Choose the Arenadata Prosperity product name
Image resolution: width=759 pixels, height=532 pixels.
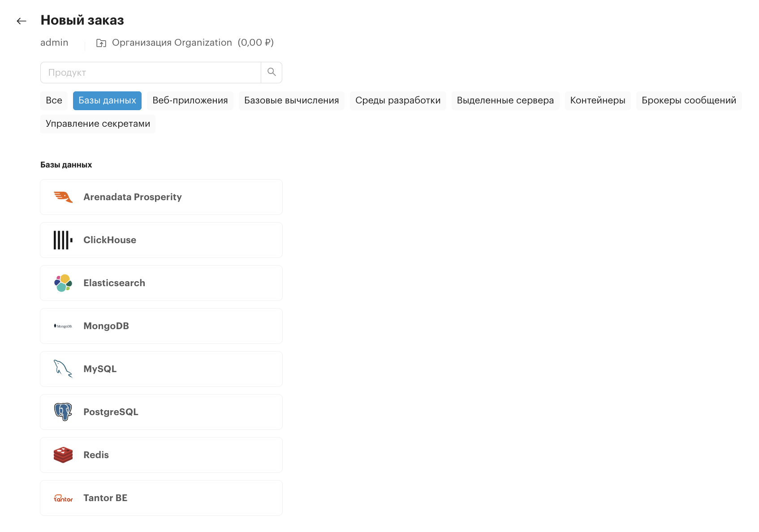click(x=133, y=197)
